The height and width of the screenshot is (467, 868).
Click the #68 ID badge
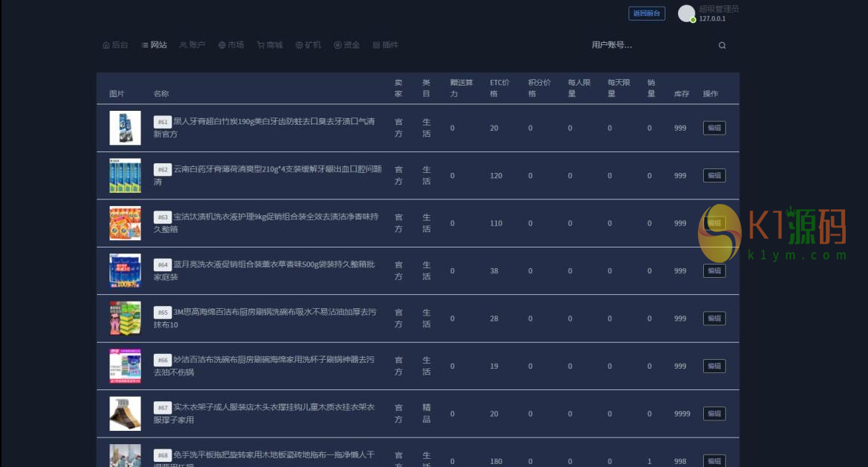162,455
